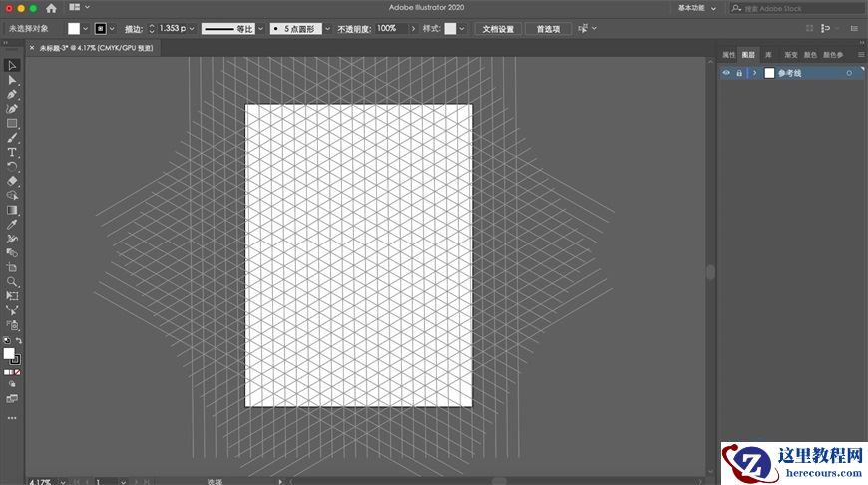Set fill color to None in toolbar

point(18,372)
